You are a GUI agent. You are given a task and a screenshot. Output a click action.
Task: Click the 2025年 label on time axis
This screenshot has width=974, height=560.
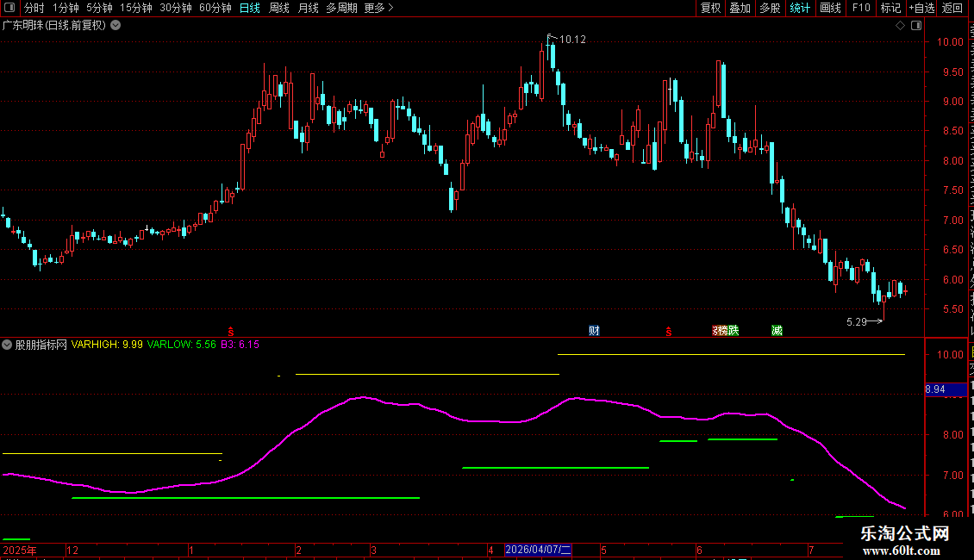click(20, 550)
